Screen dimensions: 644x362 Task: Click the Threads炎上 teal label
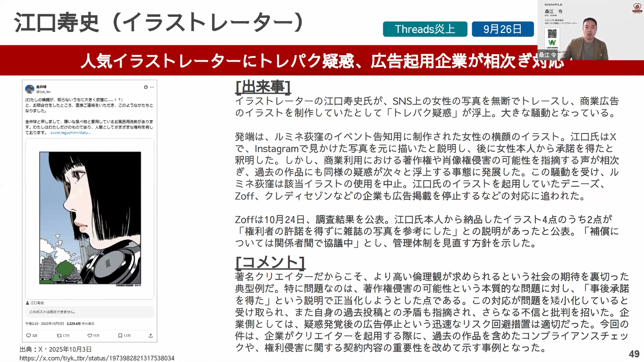tap(425, 29)
